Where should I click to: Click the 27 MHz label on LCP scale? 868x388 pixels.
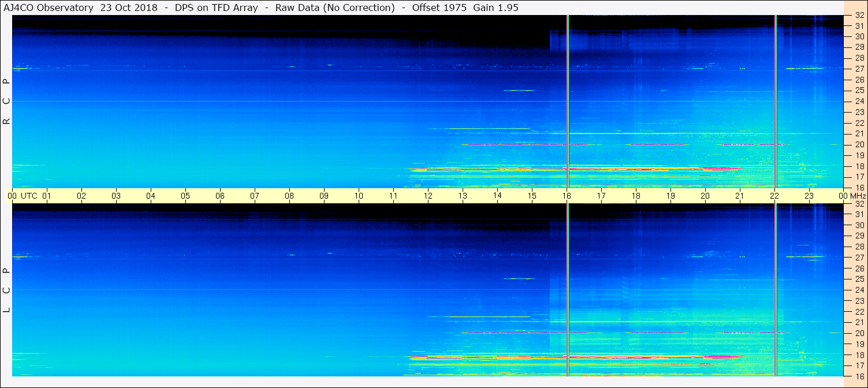click(859, 258)
